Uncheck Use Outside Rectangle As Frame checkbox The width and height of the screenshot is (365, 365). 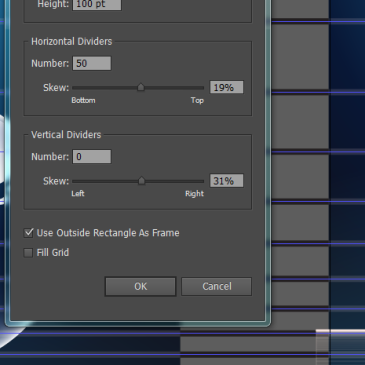coord(29,233)
